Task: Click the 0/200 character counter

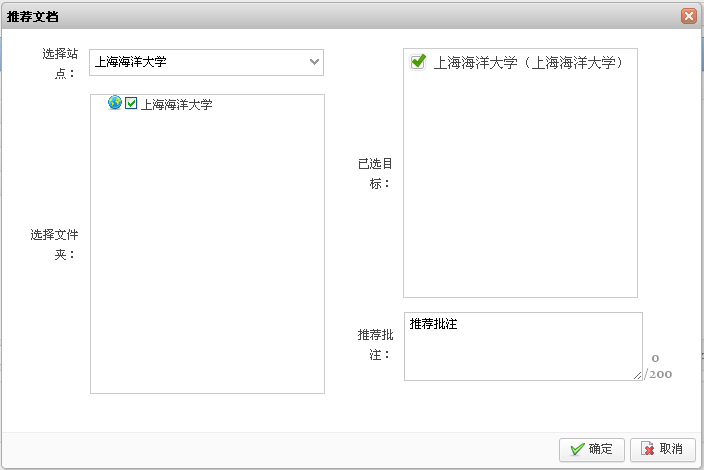Action: click(x=657, y=366)
